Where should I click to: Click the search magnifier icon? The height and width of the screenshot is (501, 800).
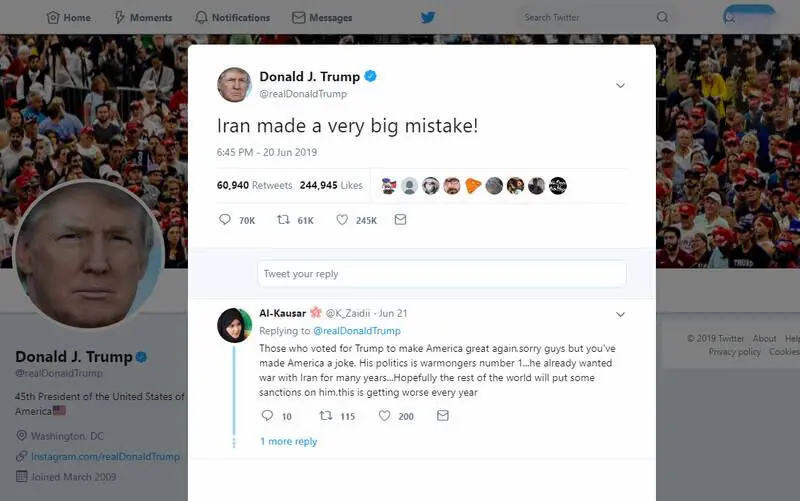[662, 17]
